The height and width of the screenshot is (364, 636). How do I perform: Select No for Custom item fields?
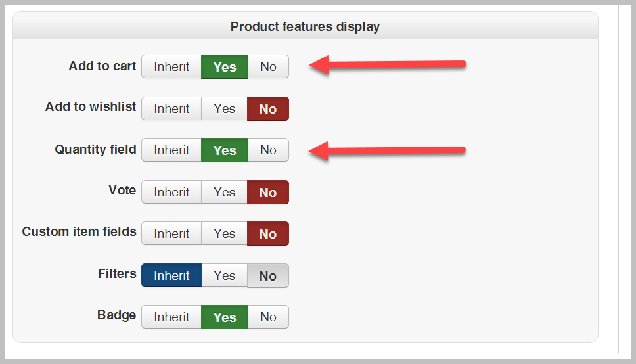[x=268, y=233]
